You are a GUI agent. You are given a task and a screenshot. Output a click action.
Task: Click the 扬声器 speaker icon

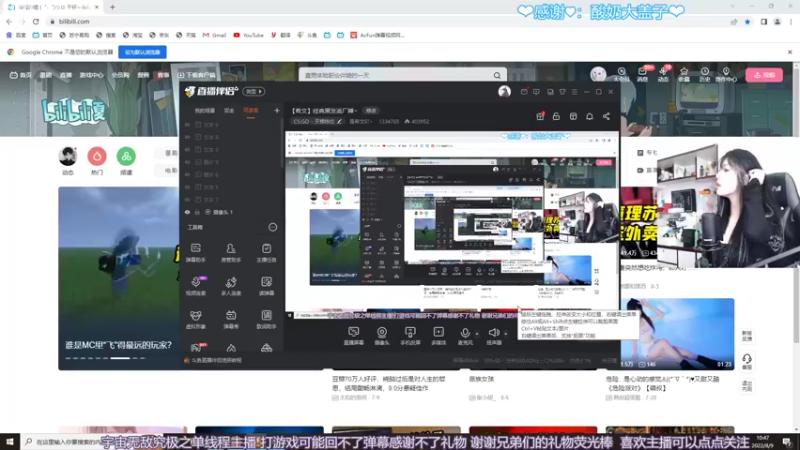coord(493,333)
